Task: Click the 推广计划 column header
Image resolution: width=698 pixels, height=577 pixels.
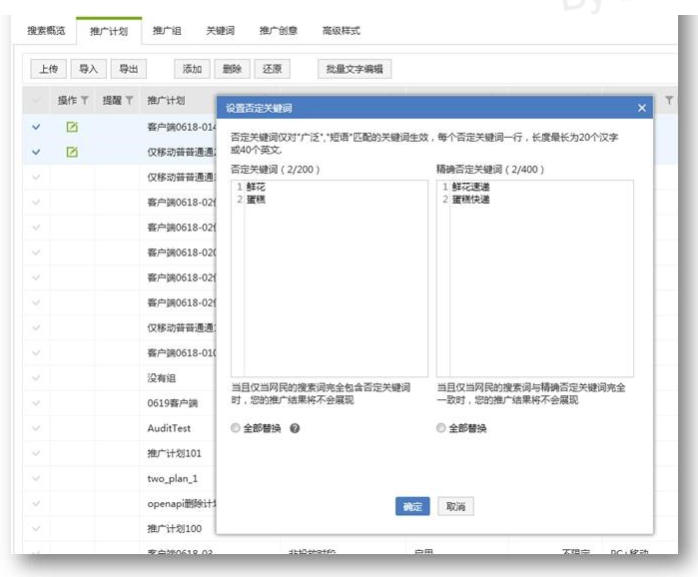Action: click(166, 101)
